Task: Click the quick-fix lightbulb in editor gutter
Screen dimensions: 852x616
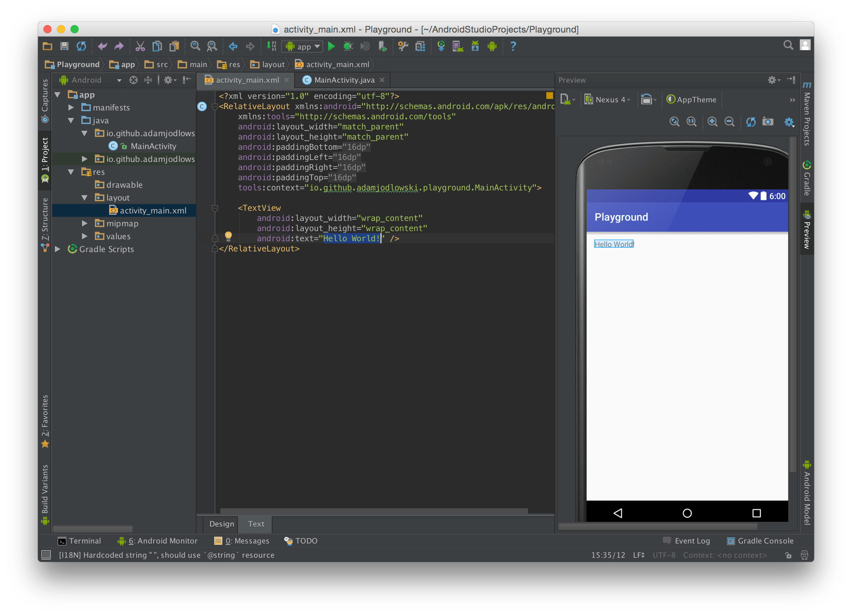Action: 228,236
